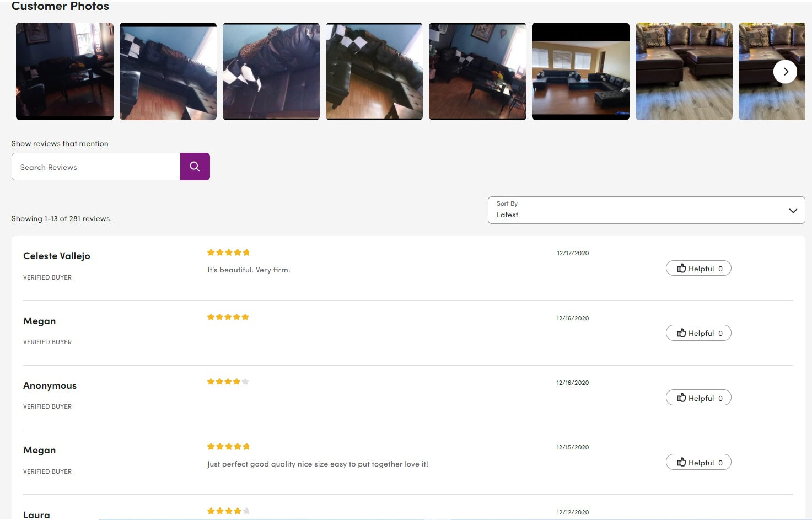Mark Celeste Vallejo's review as helpful
Image resolution: width=812 pixels, height=520 pixels.
[x=698, y=269]
